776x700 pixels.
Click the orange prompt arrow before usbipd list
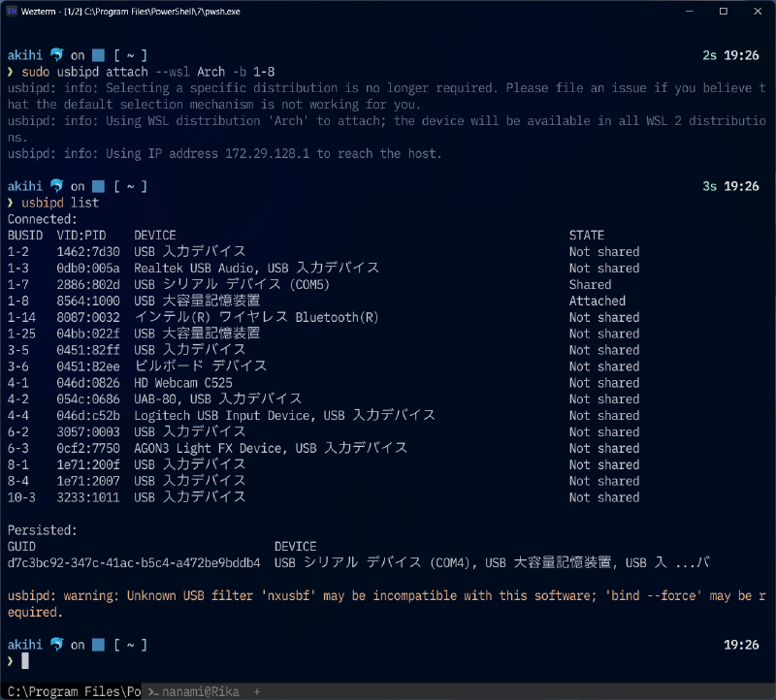pyautogui.click(x=11, y=203)
